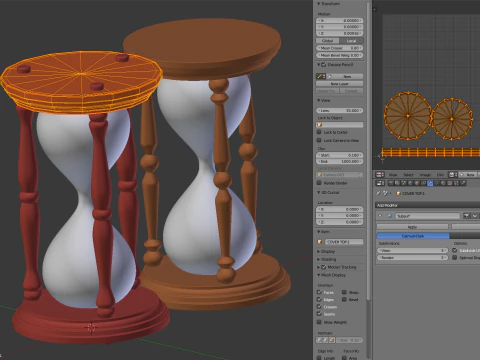Image resolution: width=480 pixels, height=360 pixels.
Task: Open the Render properties tab icon
Action: coord(391,183)
